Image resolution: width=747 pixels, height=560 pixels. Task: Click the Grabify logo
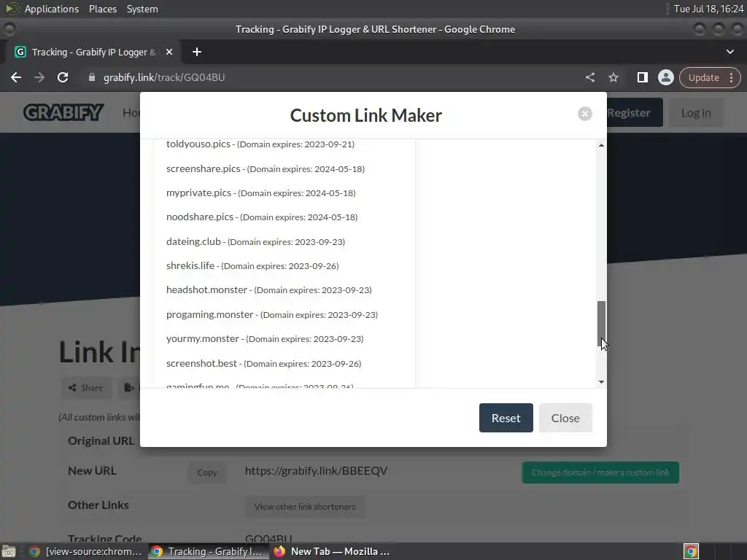[x=63, y=112]
